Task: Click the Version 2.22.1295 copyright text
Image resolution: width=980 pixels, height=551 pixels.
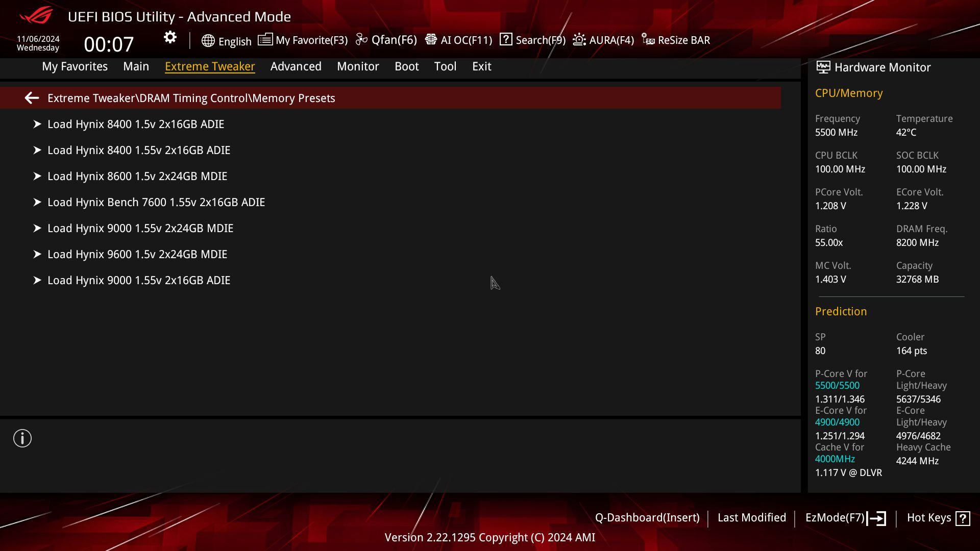Action: (490, 537)
